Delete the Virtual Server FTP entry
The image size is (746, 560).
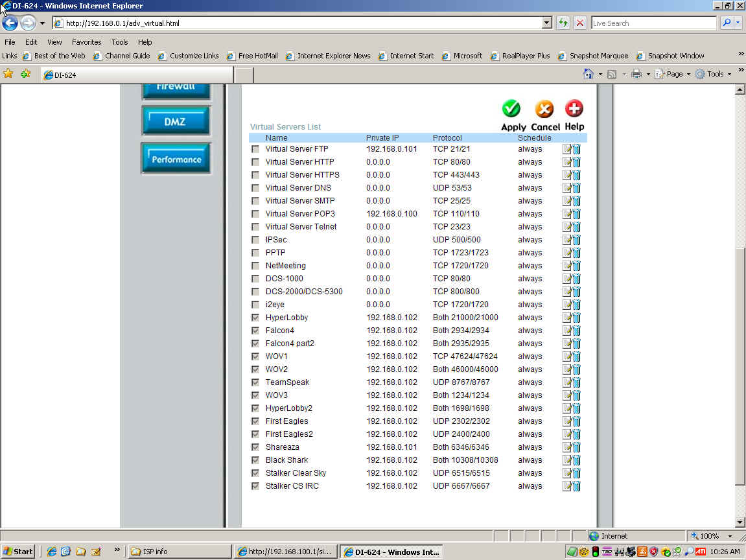coord(576,149)
